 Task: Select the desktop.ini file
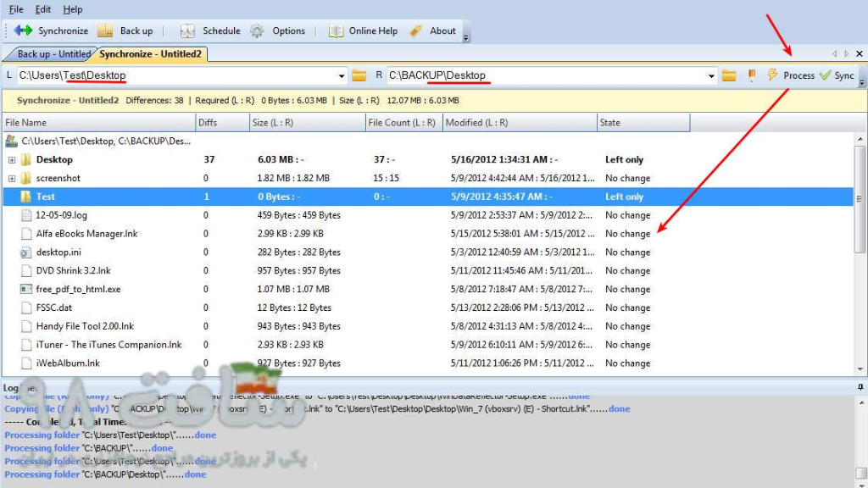click(58, 252)
